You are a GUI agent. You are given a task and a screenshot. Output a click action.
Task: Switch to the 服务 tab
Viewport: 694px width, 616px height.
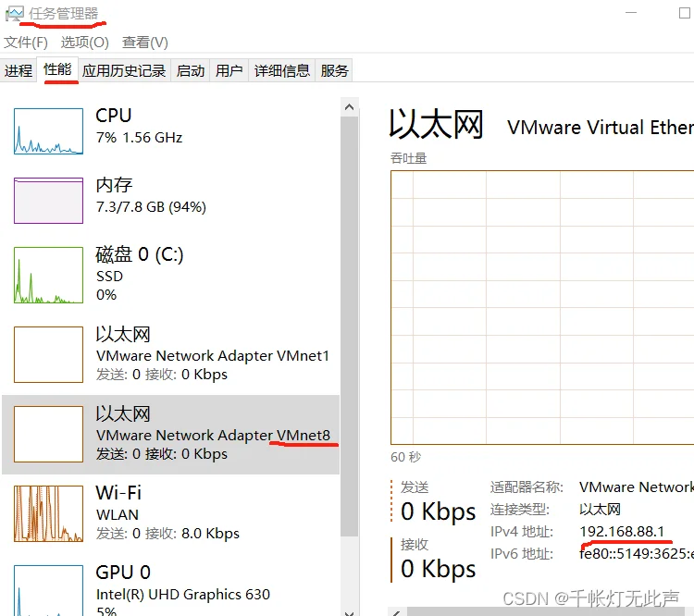pos(334,71)
